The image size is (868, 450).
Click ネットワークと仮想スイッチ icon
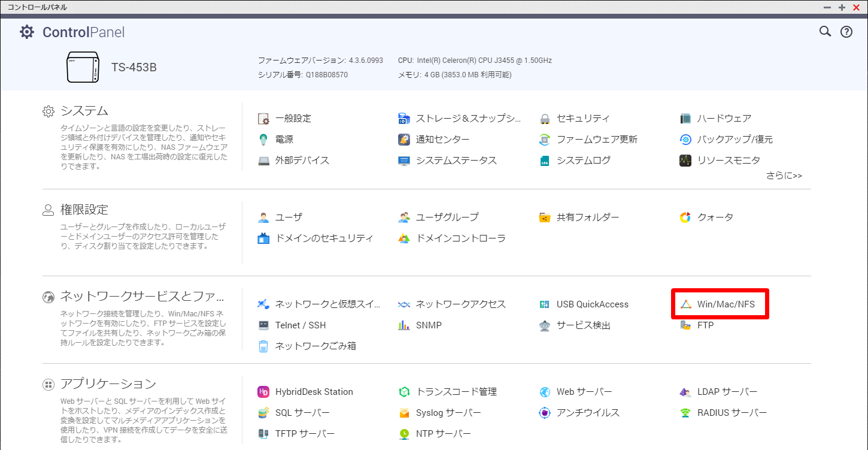[x=263, y=304]
